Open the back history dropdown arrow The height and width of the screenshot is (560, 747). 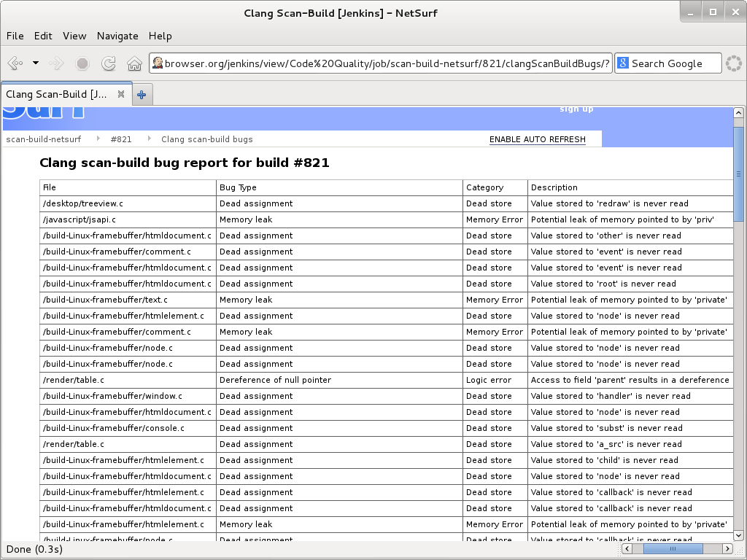(x=36, y=63)
